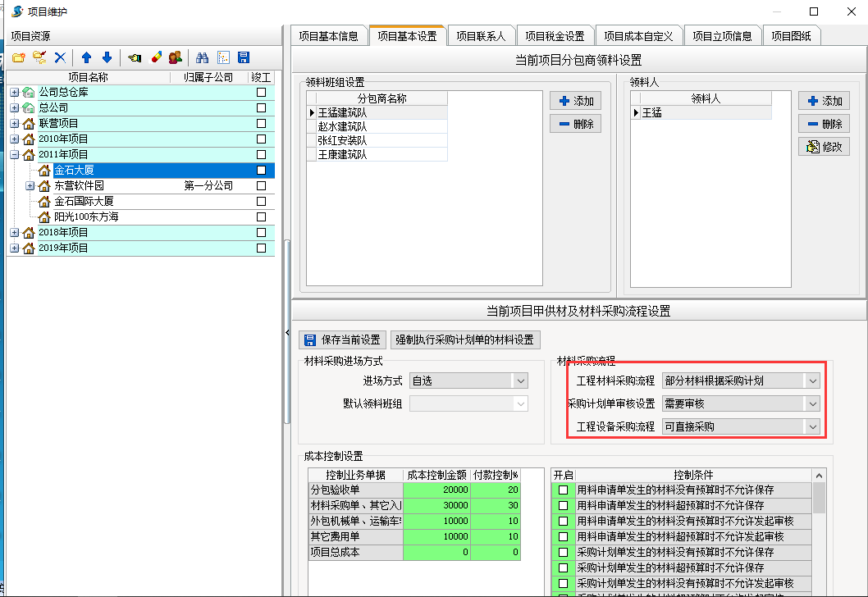Expand the 2018年项目 tree node
868x597 pixels.
14,233
